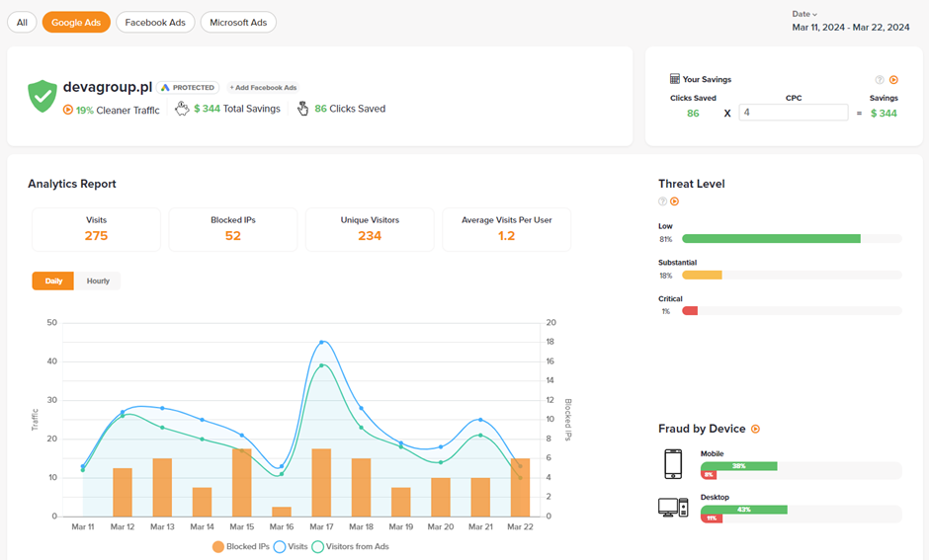Play the Fraud by Device video icon

pos(756,430)
